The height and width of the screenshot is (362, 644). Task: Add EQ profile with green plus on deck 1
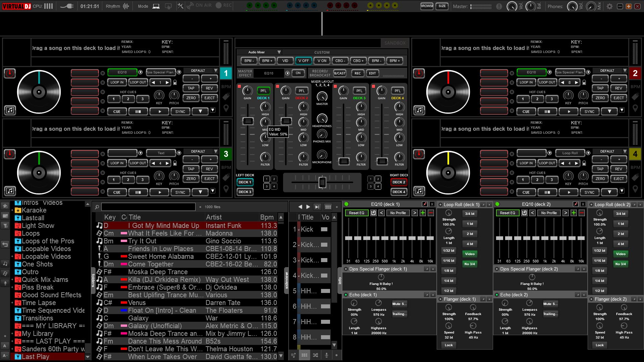click(423, 213)
